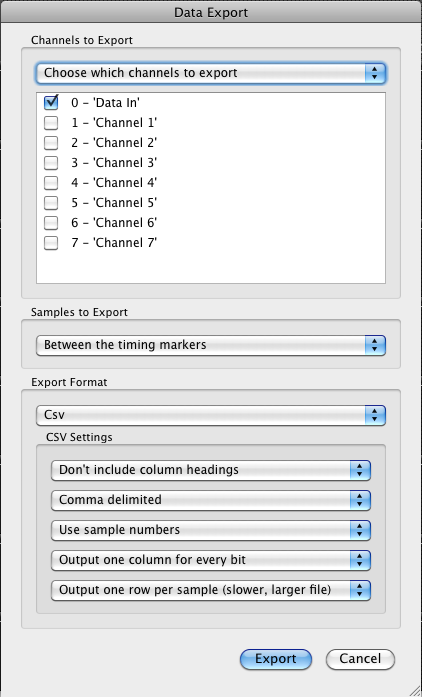Enable the 'Channel 5' checkbox
Image resolution: width=422 pixels, height=697 pixels.
tap(51, 203)
